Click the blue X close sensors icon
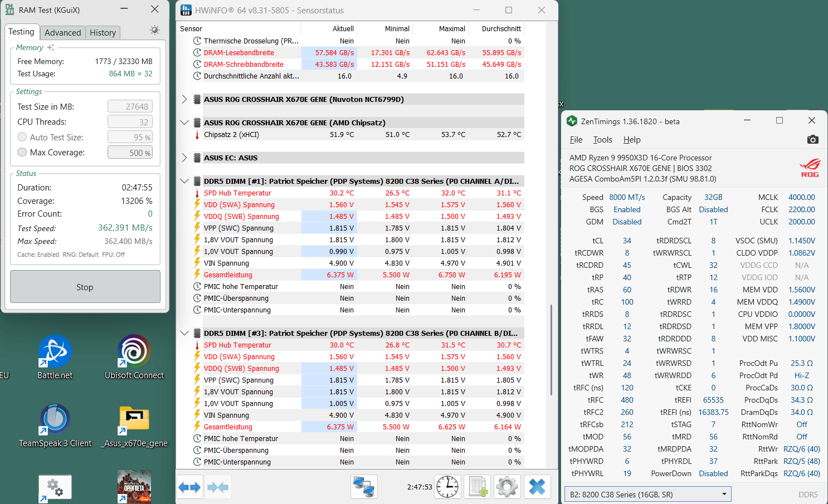 [537, 487]
